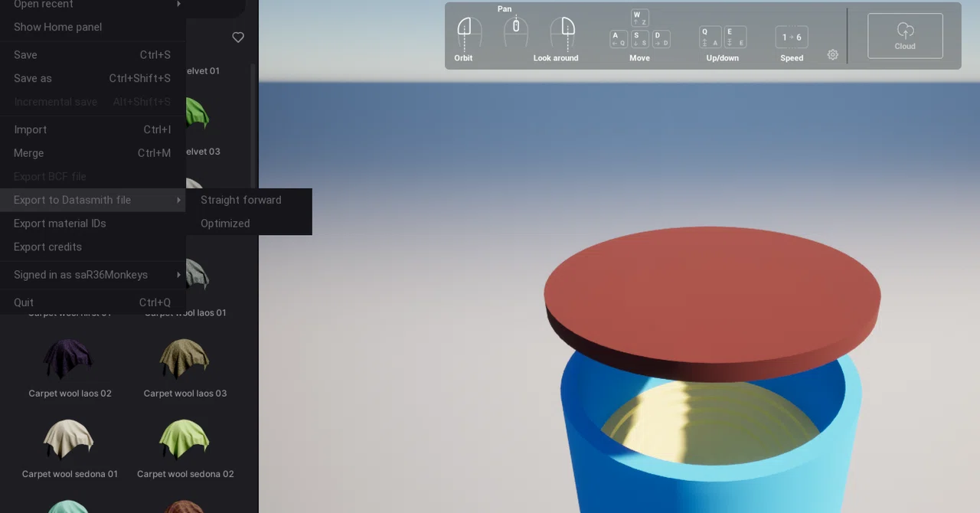Image resolution: width=980 pixels, height=513 pixels.
Task: Select Carpet wool laos 02 material
Action: [x=70, y=368]
